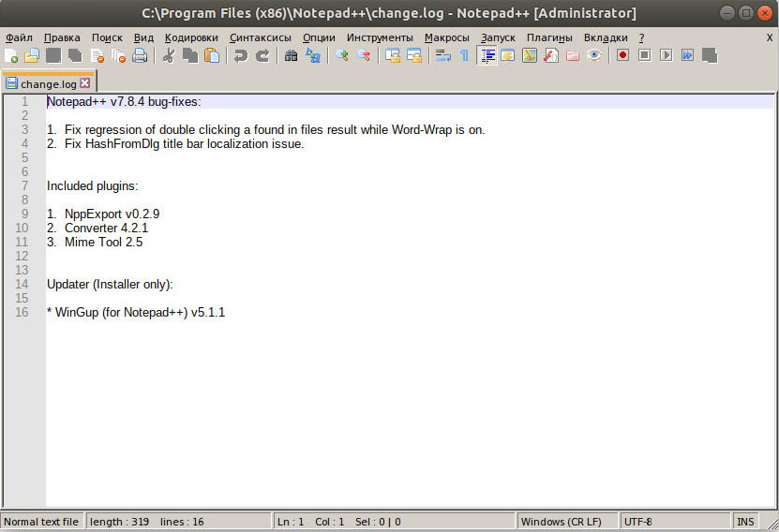Open the Файл menu
779x532 pixels.
pyautogui.click(x=19, y=37)
